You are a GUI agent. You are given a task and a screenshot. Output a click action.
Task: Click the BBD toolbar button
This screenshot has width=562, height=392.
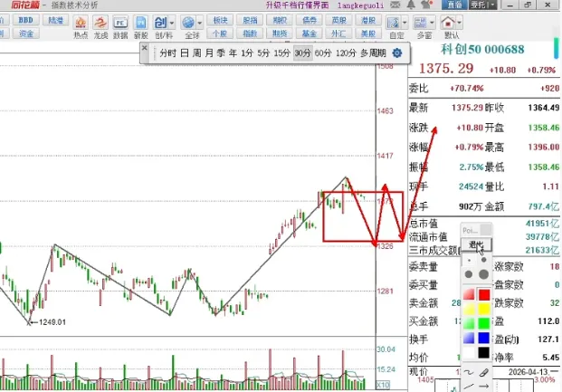pyautogui.click(x=26, y=20)
